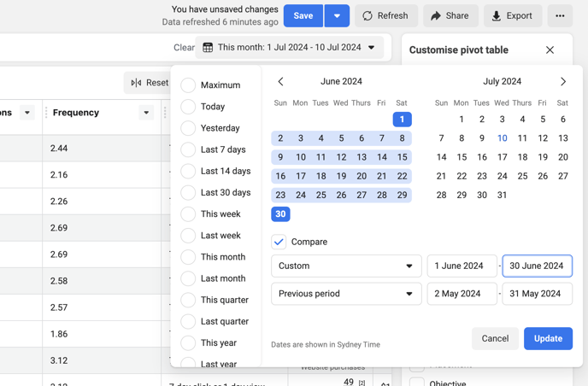The image size is (588, 386).
Task: Click Update to apply date range
Action: click(x=548, y=339)
